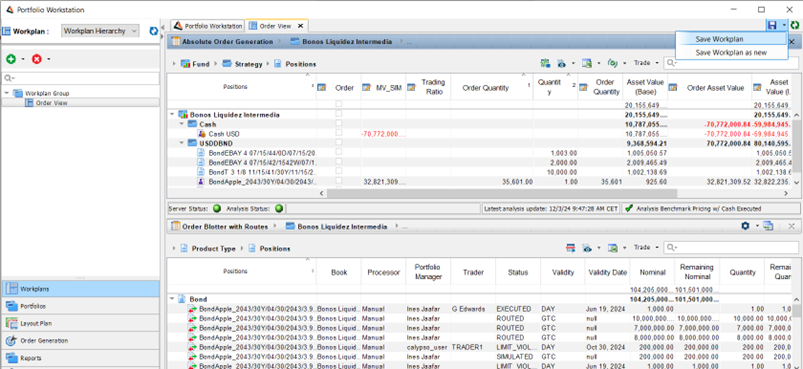Image resolution: width=803 pixels, height=369 pixels.
Task: Tick the Order checkbox for BondEBAY 4 07/15/44
Action: (x=338, y=153)
